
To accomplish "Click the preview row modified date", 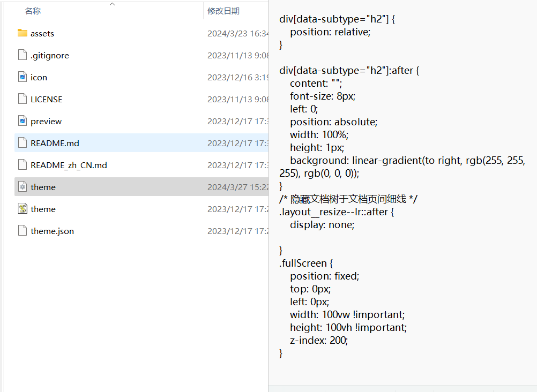I will [237, 121].
